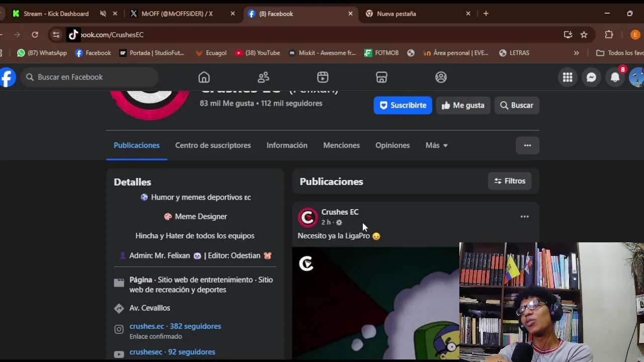Click the Crushes EC post avatar
This screenshot has height=362, width=644.
coord(307,217)
